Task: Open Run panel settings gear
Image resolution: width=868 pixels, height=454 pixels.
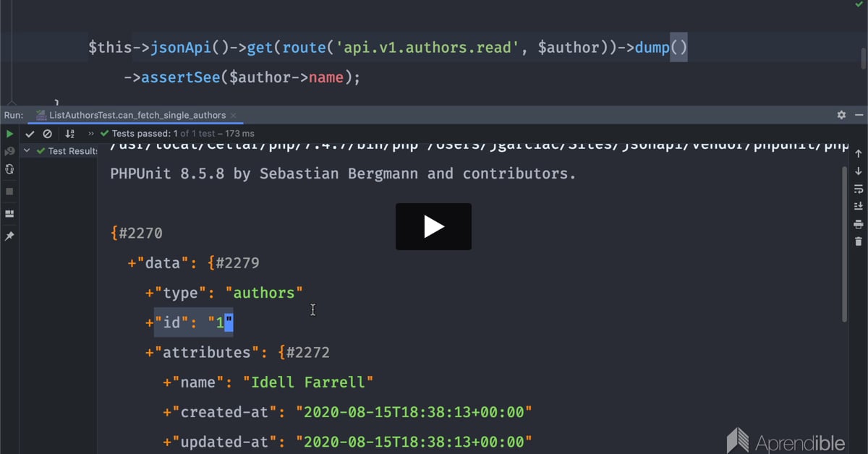Action: pyautogui.click(x=841, y=115)
